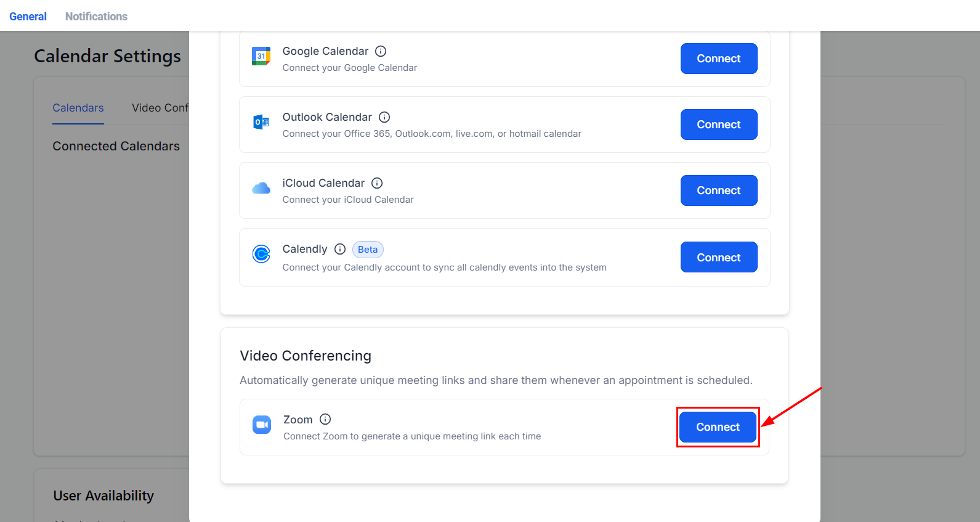Click info icon next to Calendly
Screen dimensions: 980x522
(340, 249)
